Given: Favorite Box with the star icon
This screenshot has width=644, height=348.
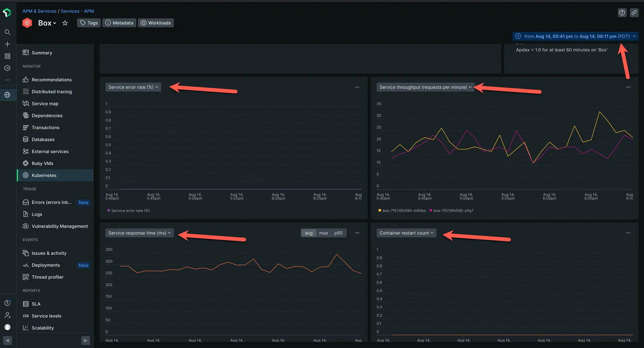Looking at the screenshot, I should point(65,23).
